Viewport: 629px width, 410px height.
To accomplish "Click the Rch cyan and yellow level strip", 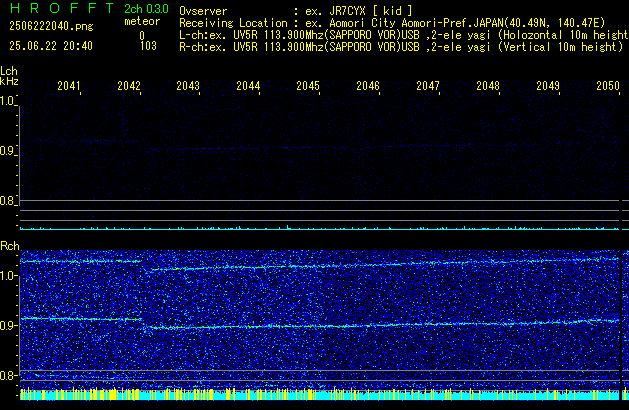I will click(320, 394).
